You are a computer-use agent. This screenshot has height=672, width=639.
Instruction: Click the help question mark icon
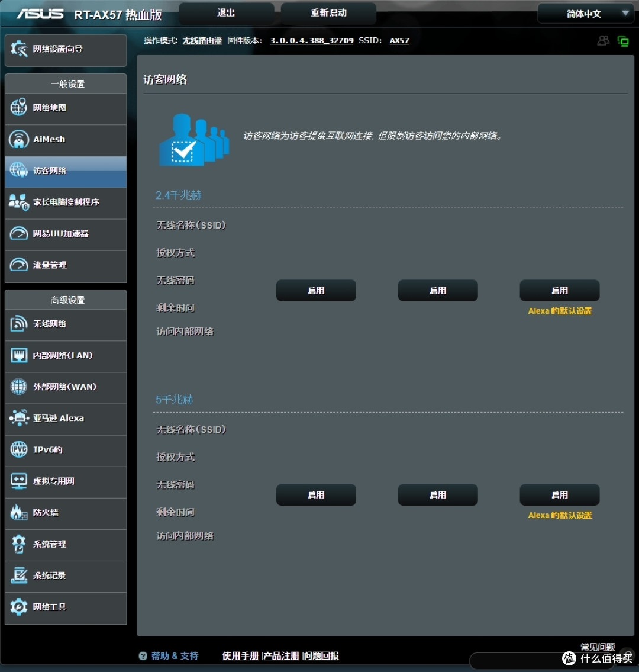point(143,655)
